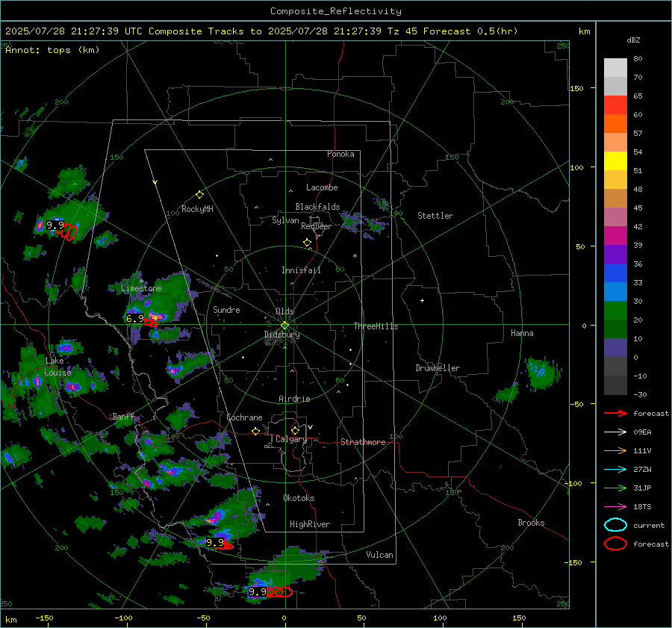Click the red forecast arrow in legend

(615, 413)
